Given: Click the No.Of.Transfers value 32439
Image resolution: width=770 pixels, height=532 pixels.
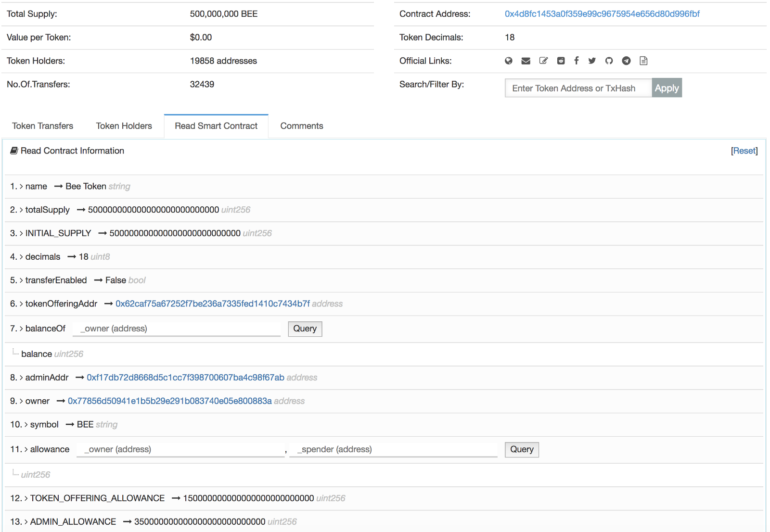Looking at the screenshot, I should (202, 85).
